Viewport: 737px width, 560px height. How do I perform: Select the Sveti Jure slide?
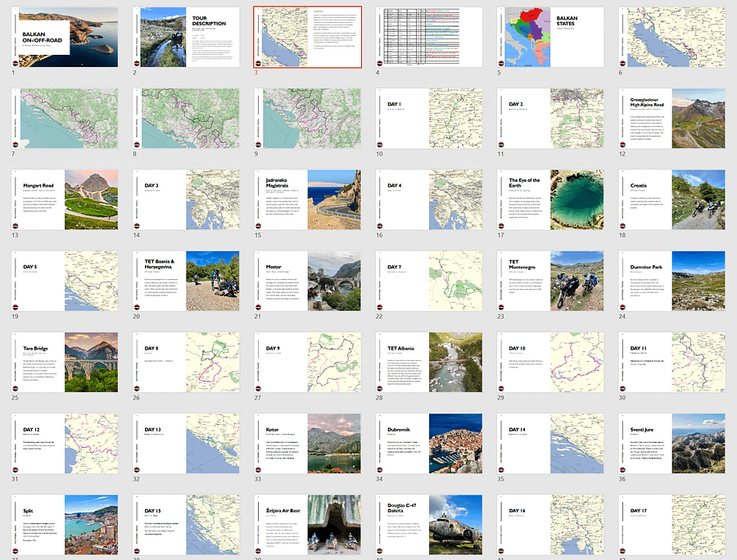click(x=672, y=444)
